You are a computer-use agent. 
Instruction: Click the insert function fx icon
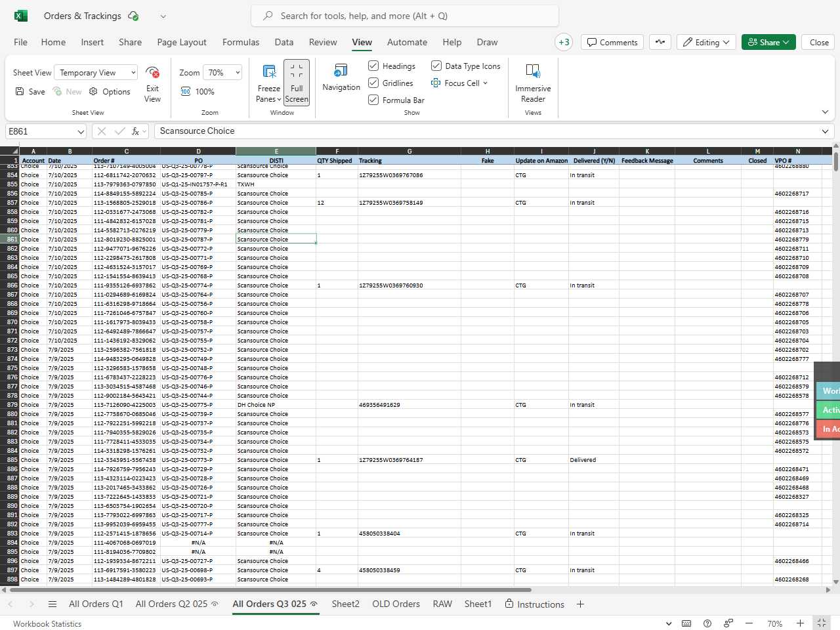pyautogui.click(x=135, y=131)
